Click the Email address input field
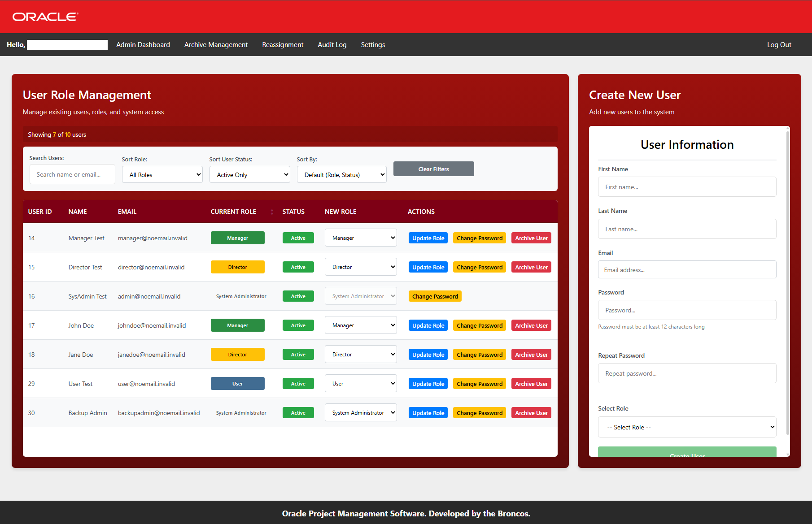812x524 pixels. tap(687, 270)
